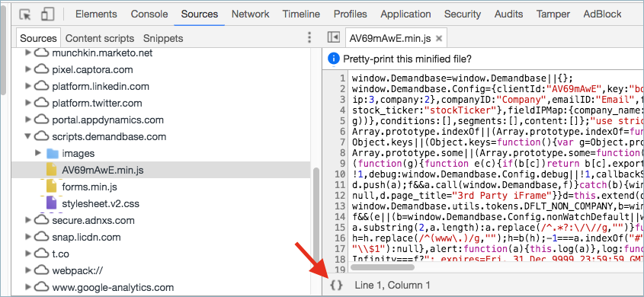Go to the Timeline tab
The image size is (644, 297).
tap(301, 14)
